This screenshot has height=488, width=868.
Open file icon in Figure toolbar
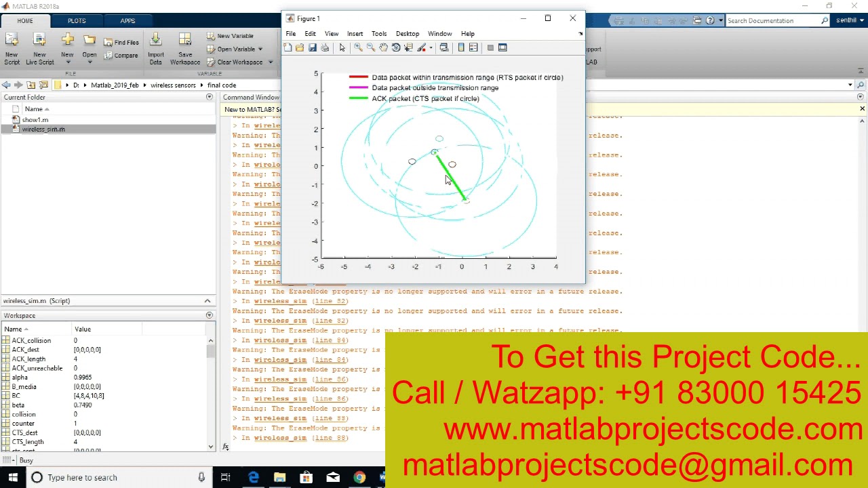pos(300,47)
